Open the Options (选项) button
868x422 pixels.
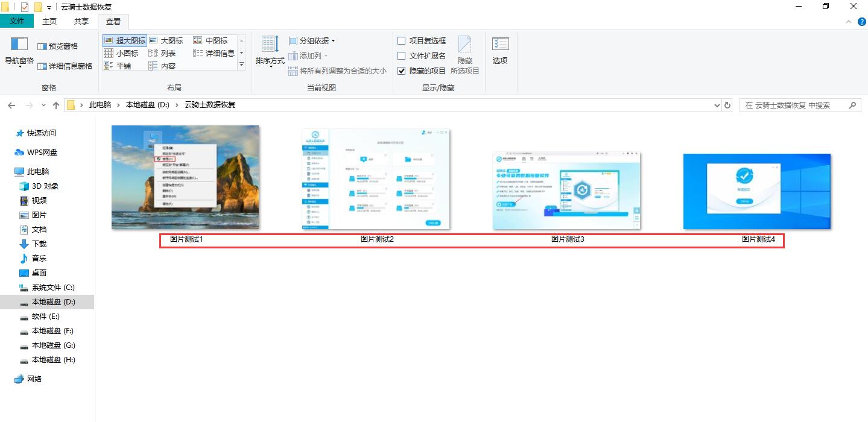500,52
